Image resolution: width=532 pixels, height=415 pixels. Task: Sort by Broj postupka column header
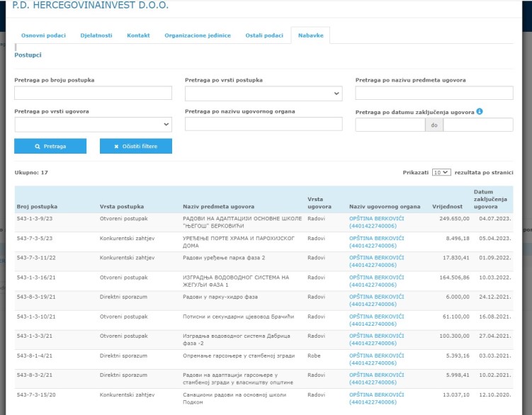36,206
